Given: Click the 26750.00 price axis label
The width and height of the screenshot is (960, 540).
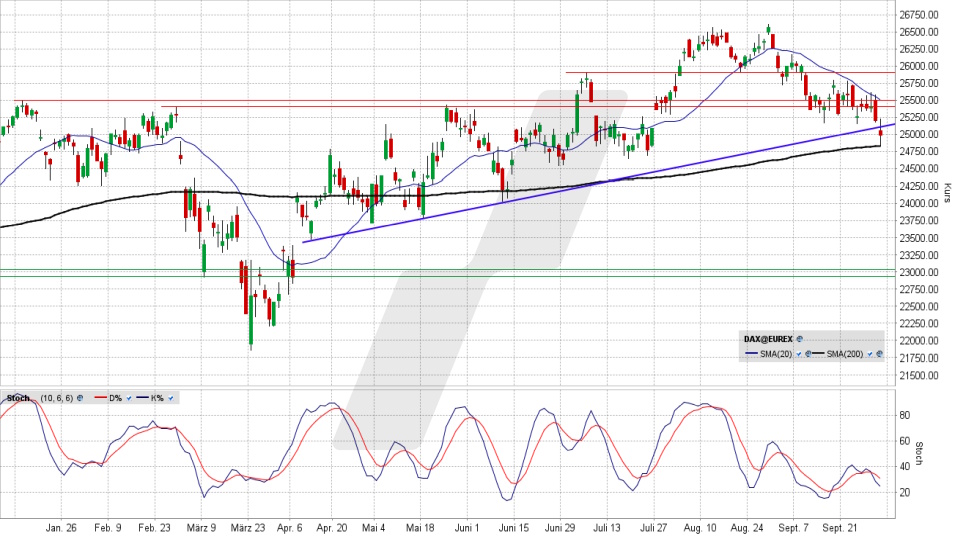Looking at the screenshot, I should point(919,14).
